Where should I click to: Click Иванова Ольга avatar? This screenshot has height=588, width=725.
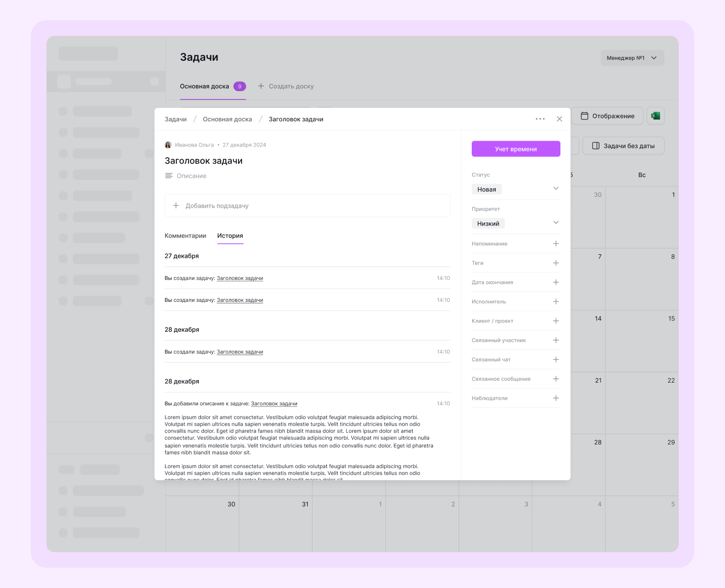pyautogui.click(x=168, y=145)
